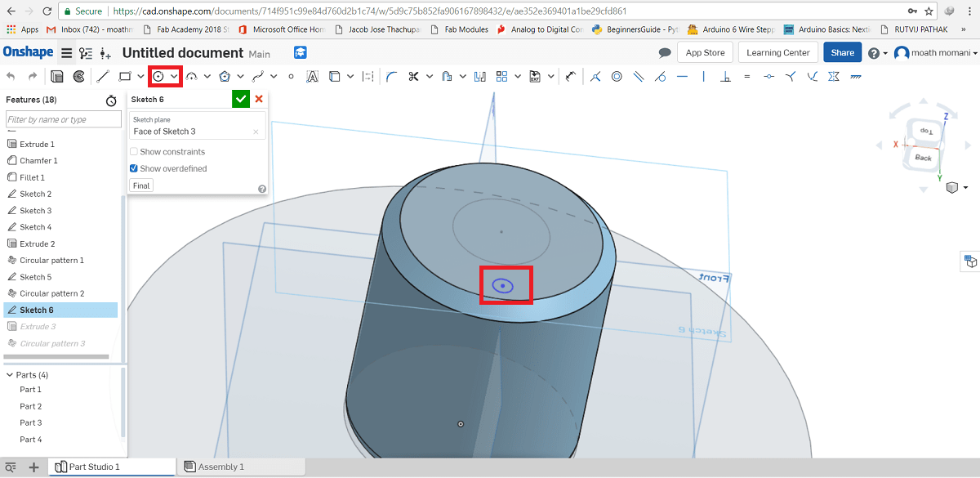Select the Point sketch tool

click(x=291, y=77)
